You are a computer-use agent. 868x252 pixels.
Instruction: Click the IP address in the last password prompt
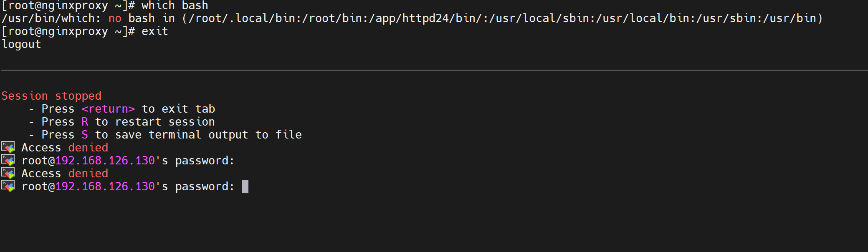pos(105,186)
